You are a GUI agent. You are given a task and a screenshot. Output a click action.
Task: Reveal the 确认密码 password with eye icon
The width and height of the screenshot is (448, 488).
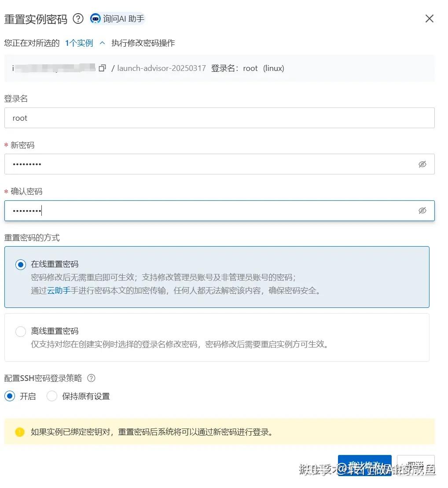pyautogui.click(x=422, y=211)
